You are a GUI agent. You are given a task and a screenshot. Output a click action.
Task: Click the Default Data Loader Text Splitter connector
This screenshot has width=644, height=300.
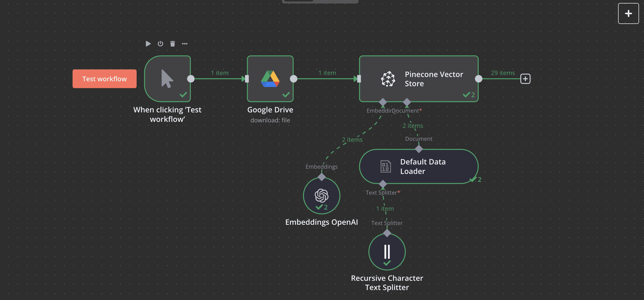pyautogui.click(x=383, y=184)
